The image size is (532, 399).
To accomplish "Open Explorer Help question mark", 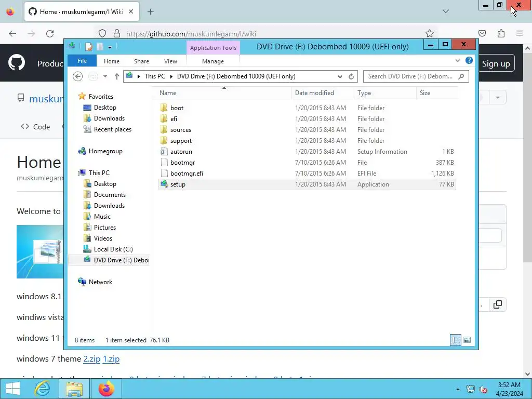I will pos(469,60).
